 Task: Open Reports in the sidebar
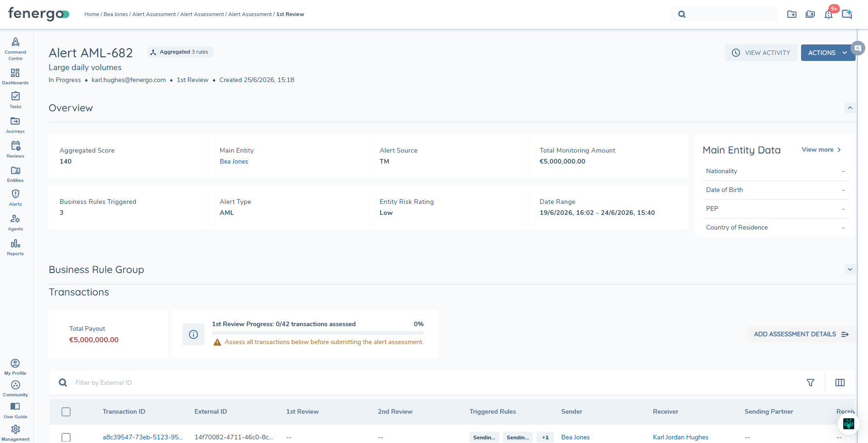click(x=16, y=247)
